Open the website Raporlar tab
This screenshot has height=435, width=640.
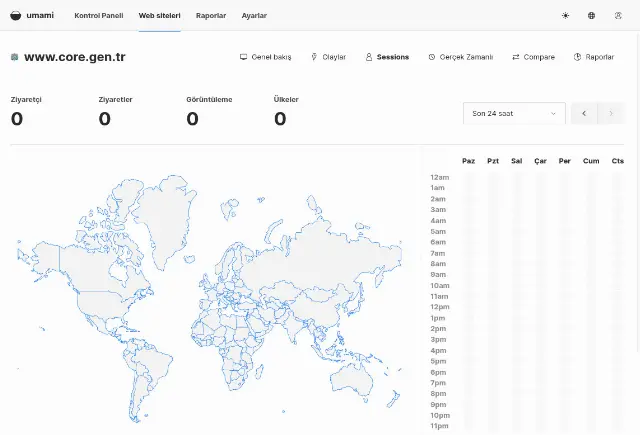[x=594, y=57]
